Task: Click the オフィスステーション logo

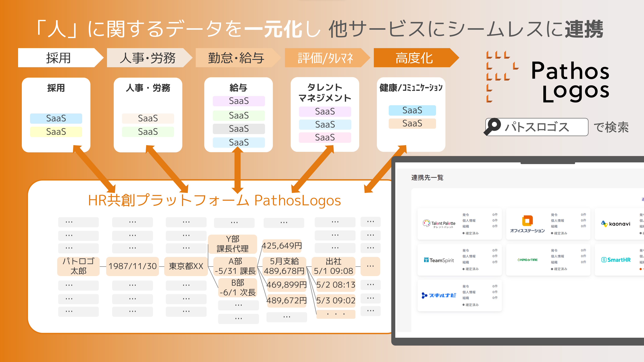Action: pyautogui.click(x=527, y=224)
